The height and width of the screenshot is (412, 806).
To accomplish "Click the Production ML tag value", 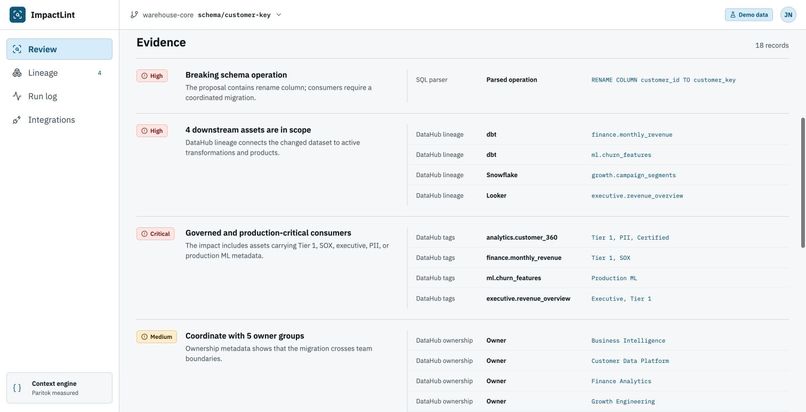I will [x=614, y=278].
